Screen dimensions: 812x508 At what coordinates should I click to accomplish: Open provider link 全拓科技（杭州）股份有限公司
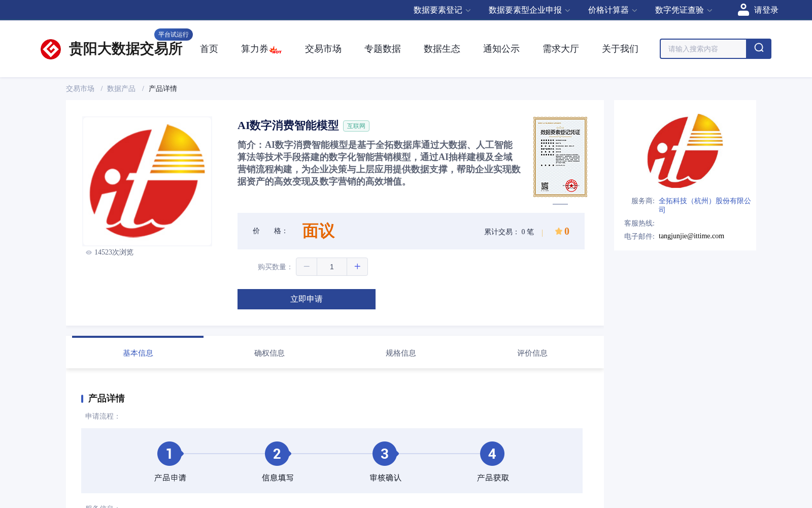click(705, 205)
